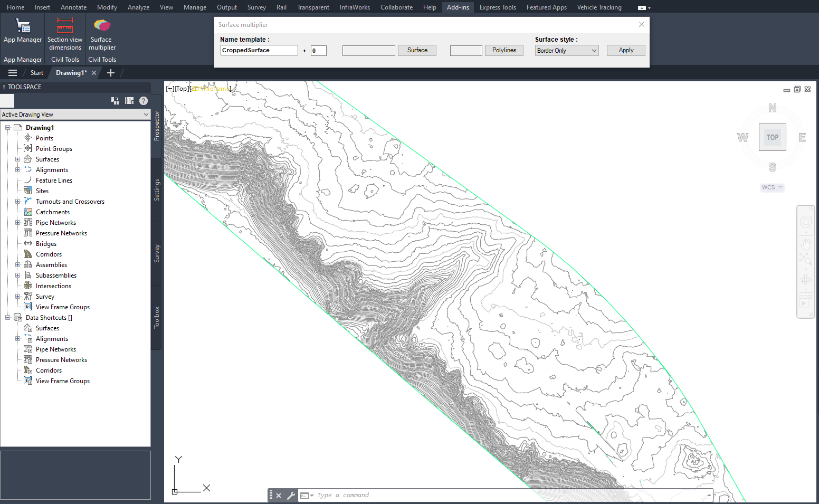The width and height of the screenshot is (819, 504).
Task: Expand the Surfaces tree node
Action: pyautogui.click(x=18, y=159)
